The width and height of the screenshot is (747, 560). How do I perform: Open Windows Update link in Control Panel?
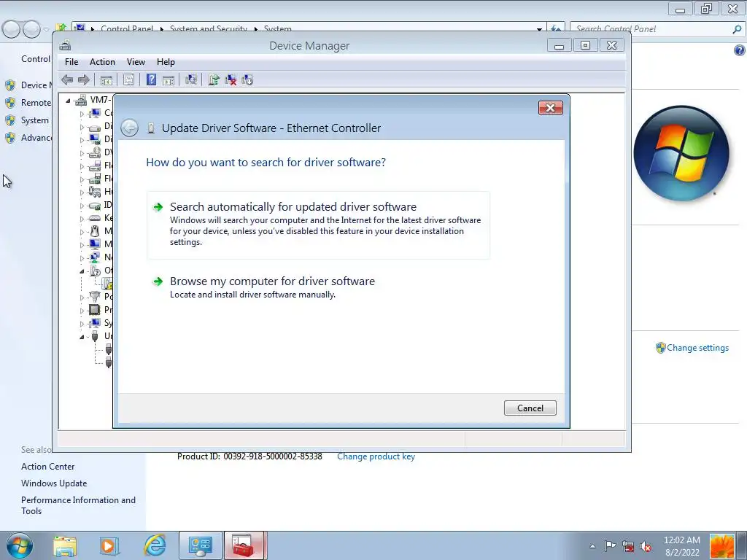[x=54, y=483]
